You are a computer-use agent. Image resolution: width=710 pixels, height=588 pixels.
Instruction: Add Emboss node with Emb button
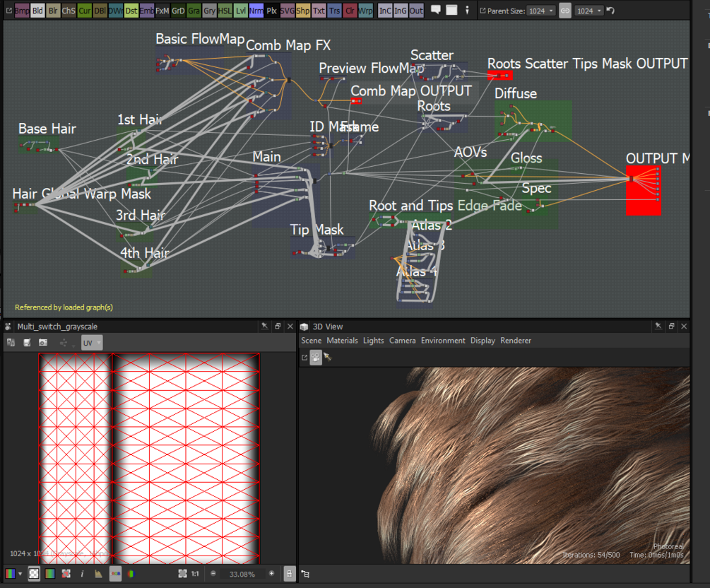pyautogui.click(x=146, y=11)
